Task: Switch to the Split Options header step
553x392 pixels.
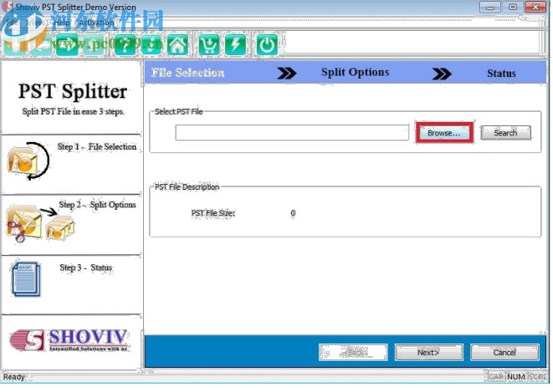Action: (356, 73)
